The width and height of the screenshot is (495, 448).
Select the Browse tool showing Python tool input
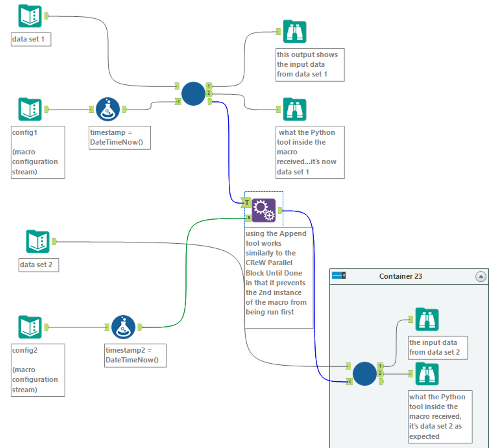[x=294, y=109]
